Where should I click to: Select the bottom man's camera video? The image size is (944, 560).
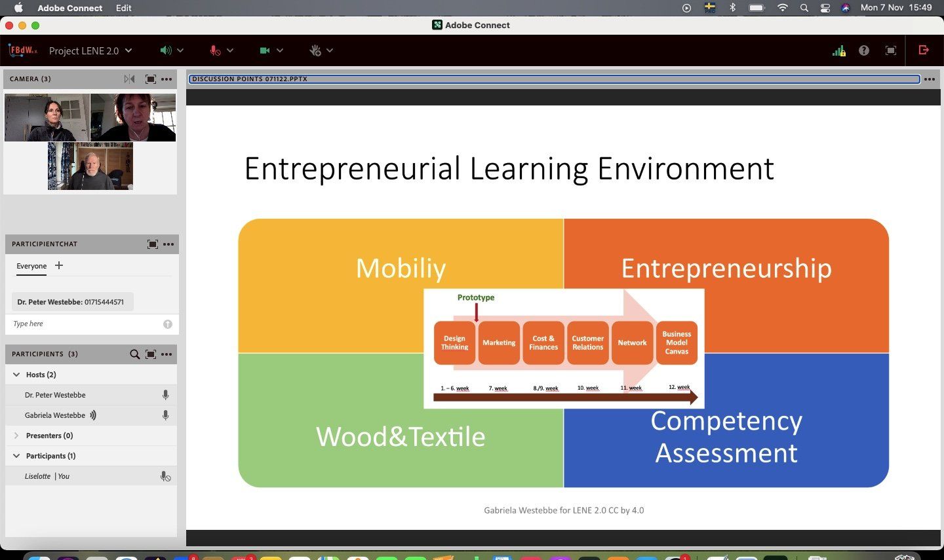(x=90, y=166)
